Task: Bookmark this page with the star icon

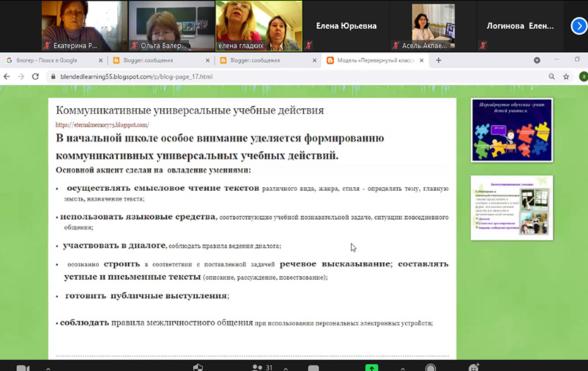Action: 566,76
